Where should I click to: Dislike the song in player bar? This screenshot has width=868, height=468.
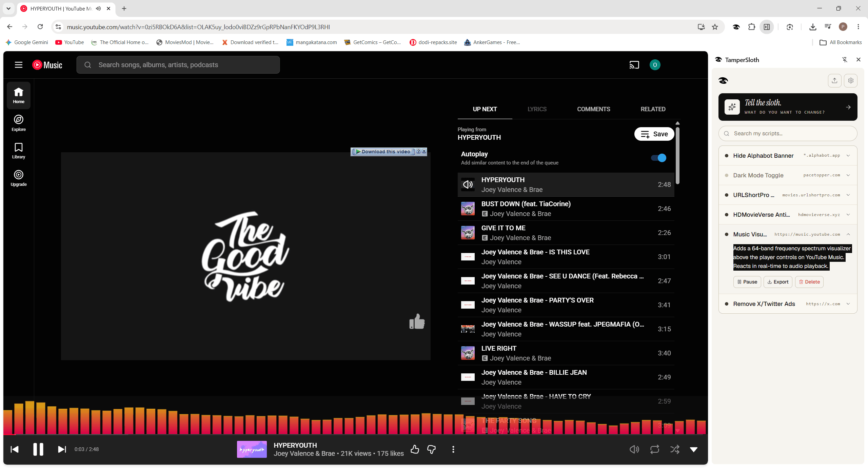pos(431,449)
